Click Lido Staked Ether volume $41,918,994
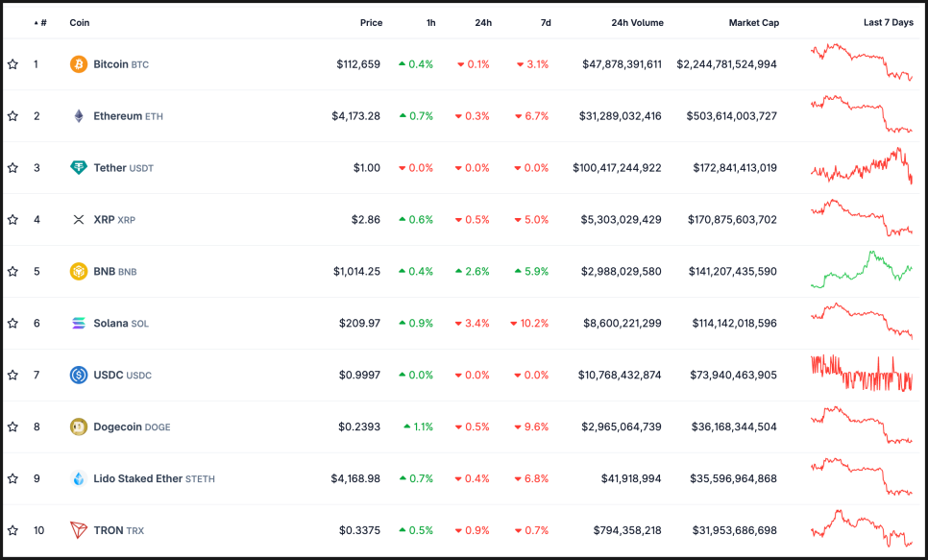 (631, 478)
